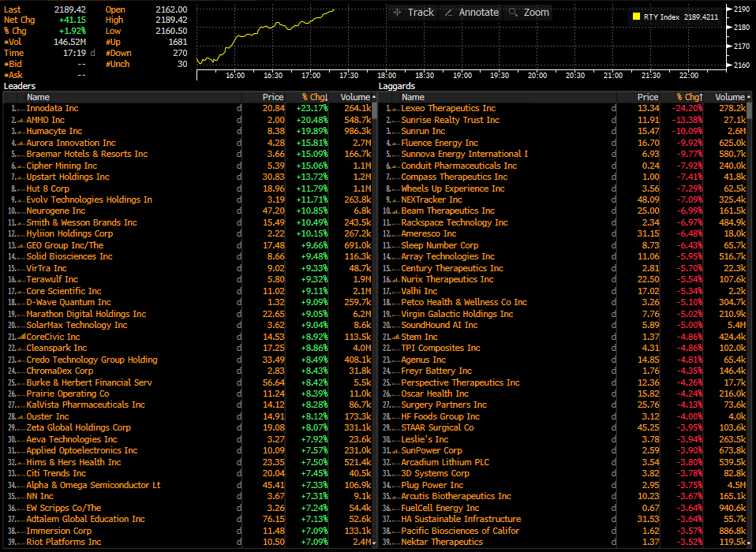Sort Leaders by the % Chg column
756x552 pixels.
click(314, 97)
